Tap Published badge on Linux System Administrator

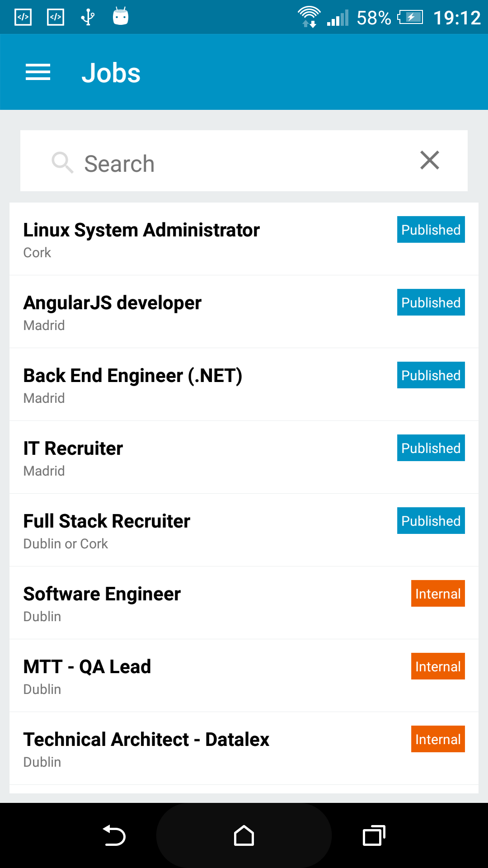point(431,230)
